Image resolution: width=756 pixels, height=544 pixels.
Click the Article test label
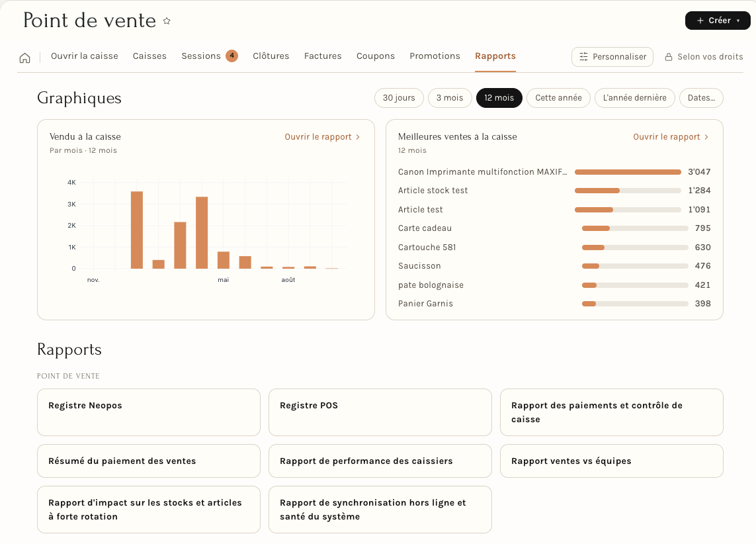point(421,209)
